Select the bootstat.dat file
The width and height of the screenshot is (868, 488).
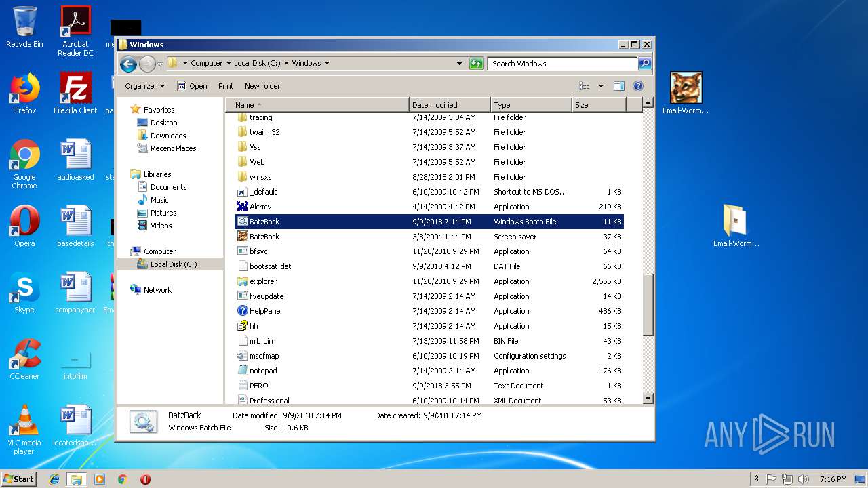(x=429, y=266)
